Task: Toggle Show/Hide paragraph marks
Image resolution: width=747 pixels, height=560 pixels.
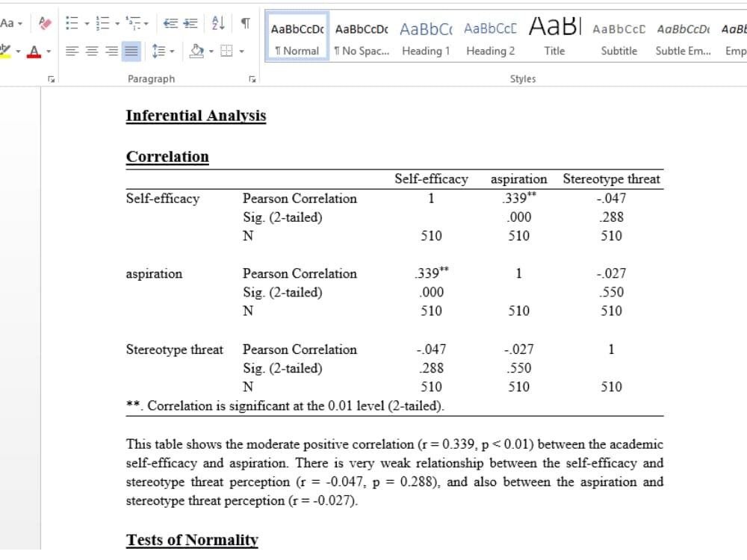Action: [245, 23]
